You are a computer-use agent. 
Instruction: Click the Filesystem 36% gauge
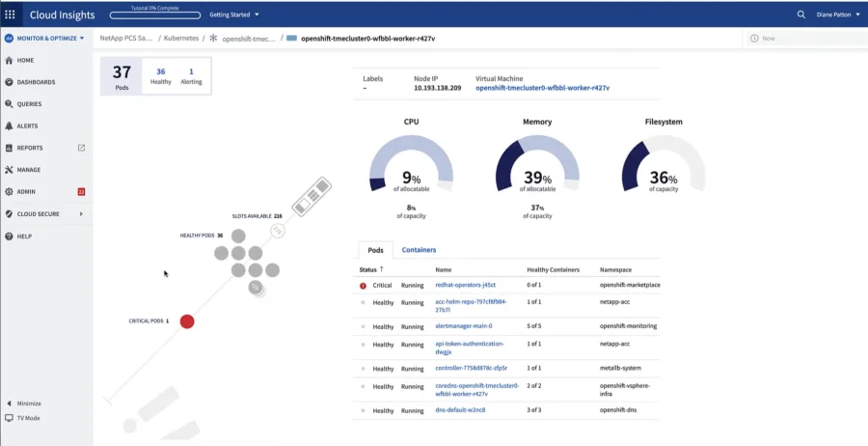pyautogui.click(x=664, y=163)
